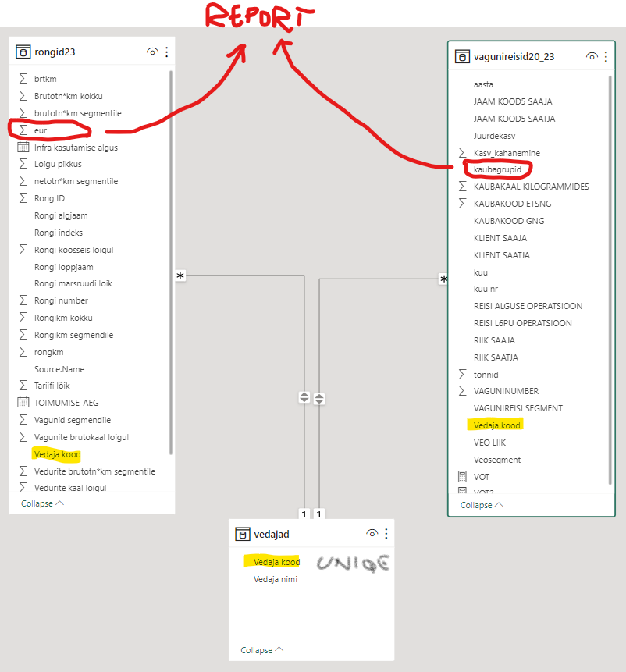Select REISI ALGUSE OPERATSIOON field

[x=528, y=306]
